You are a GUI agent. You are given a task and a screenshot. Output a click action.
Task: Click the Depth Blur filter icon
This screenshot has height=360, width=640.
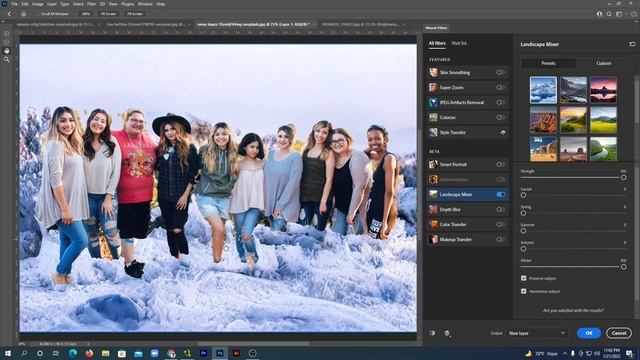[433, 209]
